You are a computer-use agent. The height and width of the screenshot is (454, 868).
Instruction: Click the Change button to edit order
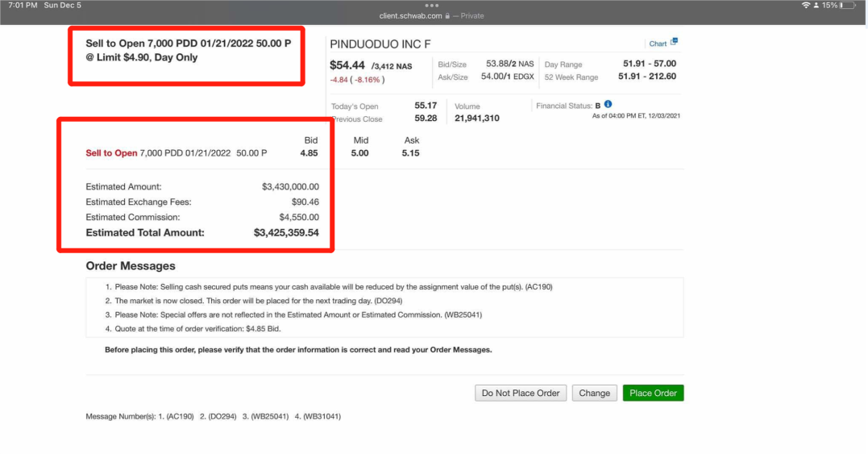click(594, 394)
